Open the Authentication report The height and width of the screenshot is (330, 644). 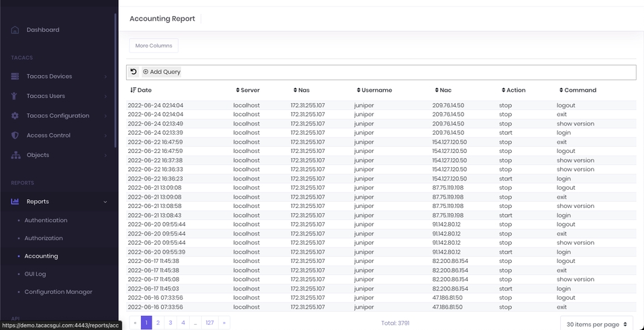[x=46, y=221]
